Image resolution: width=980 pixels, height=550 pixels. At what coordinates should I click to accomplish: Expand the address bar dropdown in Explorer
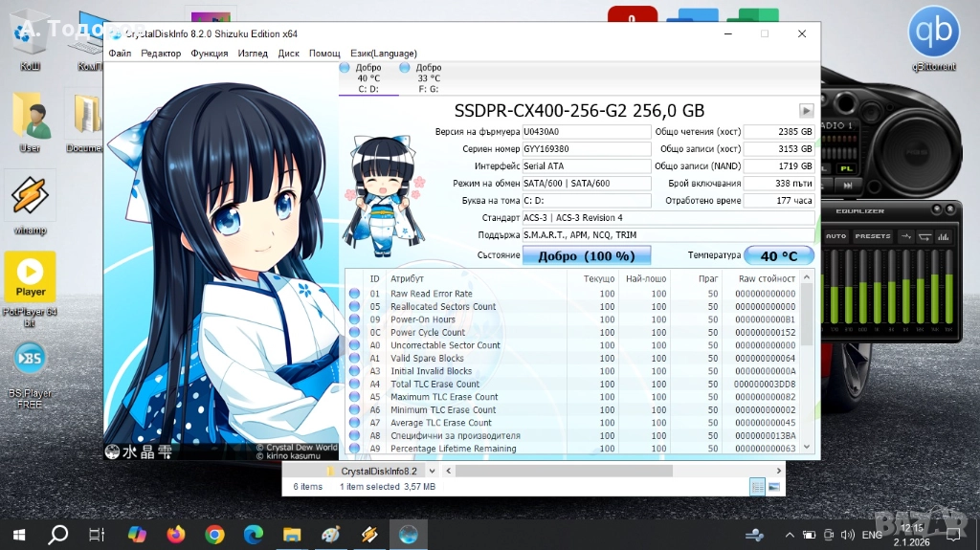[431, 472]
